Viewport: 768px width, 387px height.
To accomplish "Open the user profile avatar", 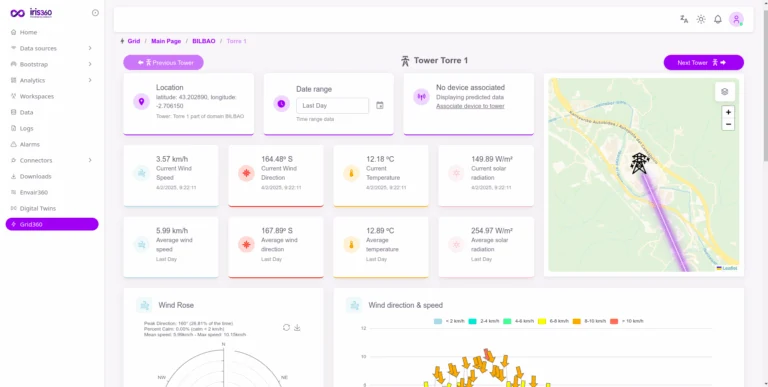I will [736, 20].
